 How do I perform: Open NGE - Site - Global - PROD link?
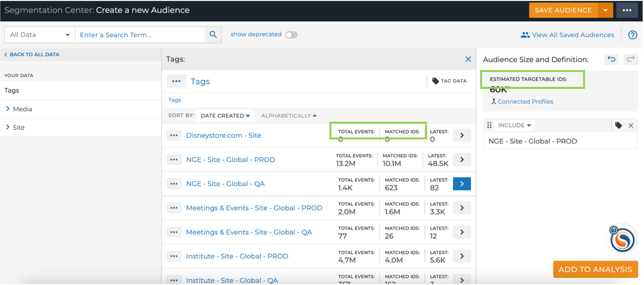[x=231, y=160]
